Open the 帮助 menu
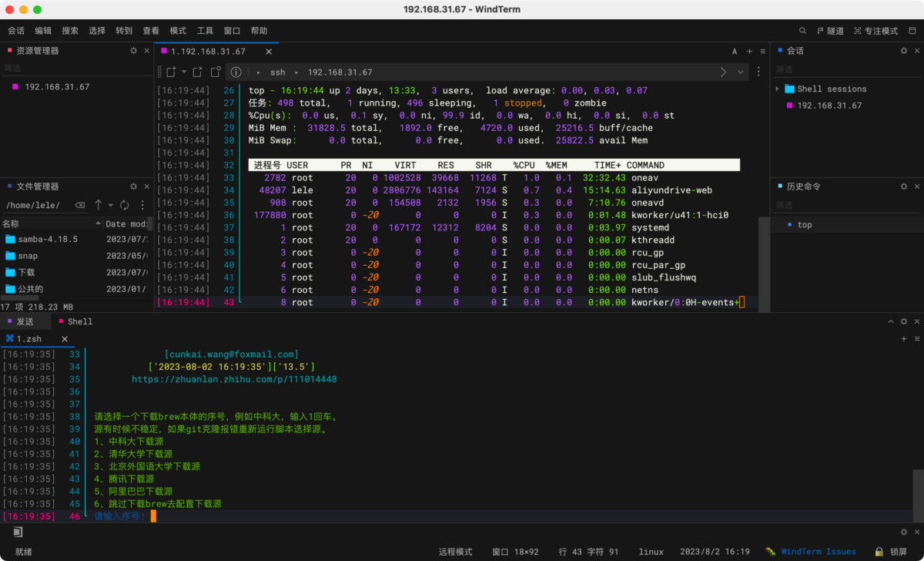Screen dimensions: 924x561 tap(259, 31)
